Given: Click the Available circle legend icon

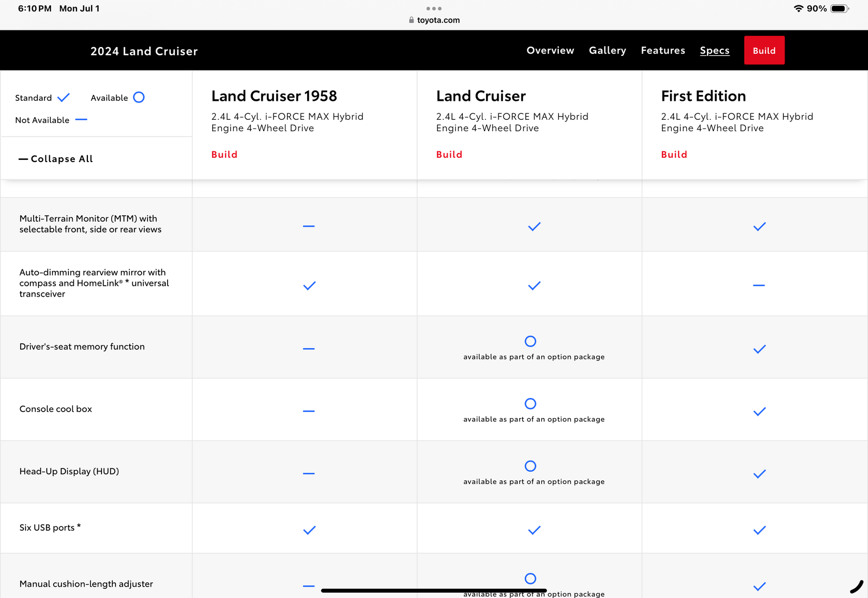Looking at the screenshot, I should [139, 98].
